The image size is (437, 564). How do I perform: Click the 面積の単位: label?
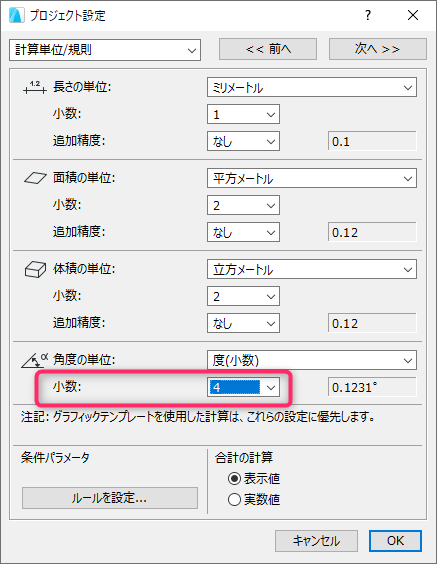pyautogui.click(x=84, y=178)
